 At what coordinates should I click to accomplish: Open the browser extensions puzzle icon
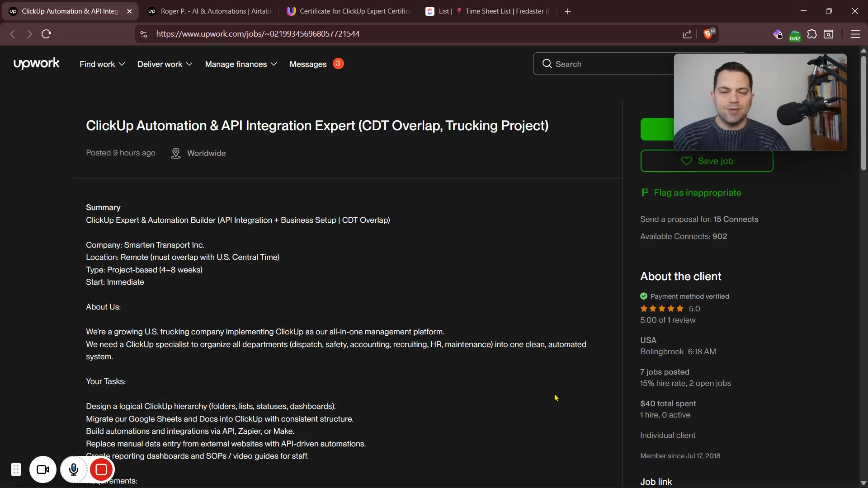812,34
